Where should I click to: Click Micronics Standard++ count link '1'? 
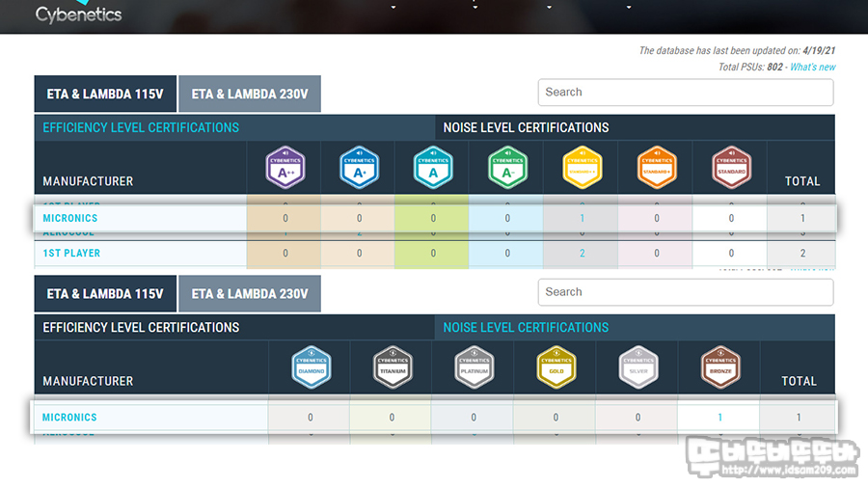click(582, 219)
